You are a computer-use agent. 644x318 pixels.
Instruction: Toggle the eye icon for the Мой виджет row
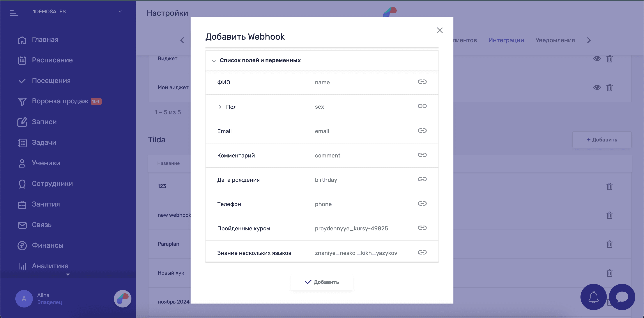coord(597,87)
